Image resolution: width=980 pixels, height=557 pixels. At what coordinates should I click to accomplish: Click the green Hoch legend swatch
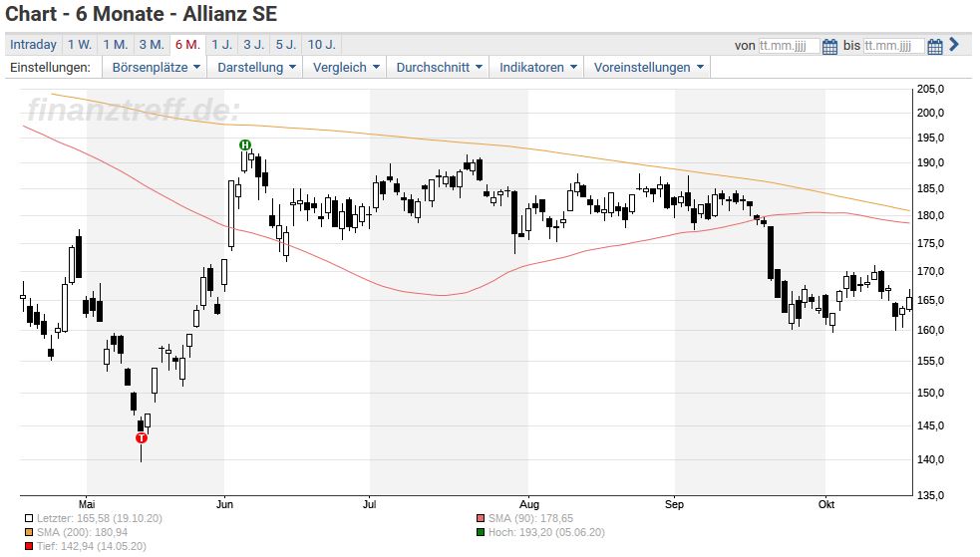(480, 533)
